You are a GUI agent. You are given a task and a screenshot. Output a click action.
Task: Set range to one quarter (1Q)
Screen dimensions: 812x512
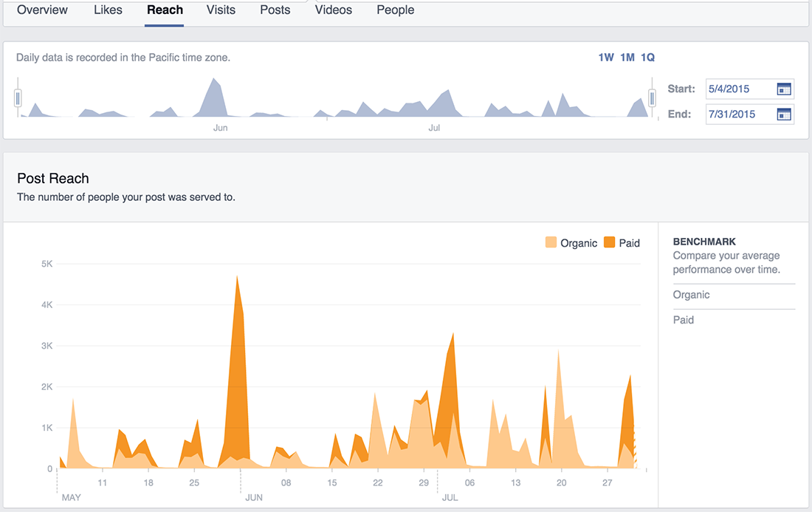click(648, 58)
